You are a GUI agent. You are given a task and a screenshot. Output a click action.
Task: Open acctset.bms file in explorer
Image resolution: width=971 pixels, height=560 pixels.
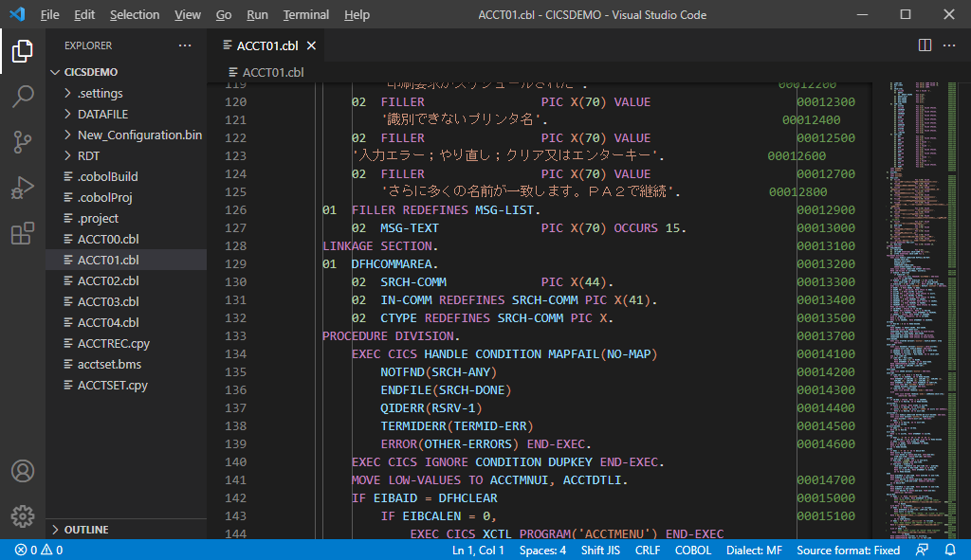pos(109,364)
